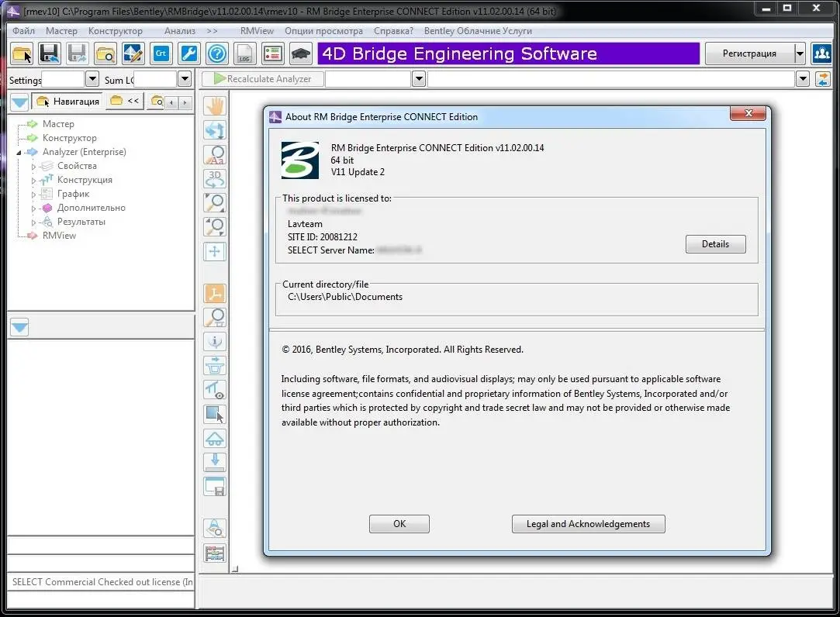Image resolution: width=840 pixels, height=617 pixels.
Task: Click the blue down arrow import icon
Action: (x=215, y=462)
